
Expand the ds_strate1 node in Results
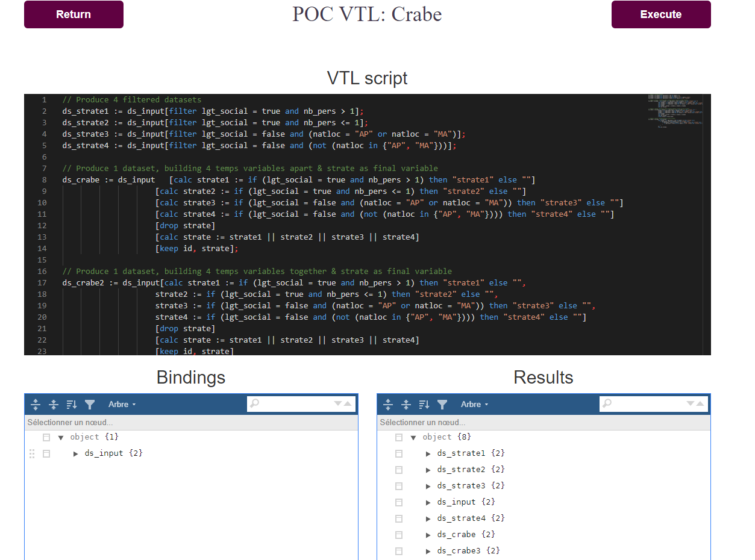(428, 453)
